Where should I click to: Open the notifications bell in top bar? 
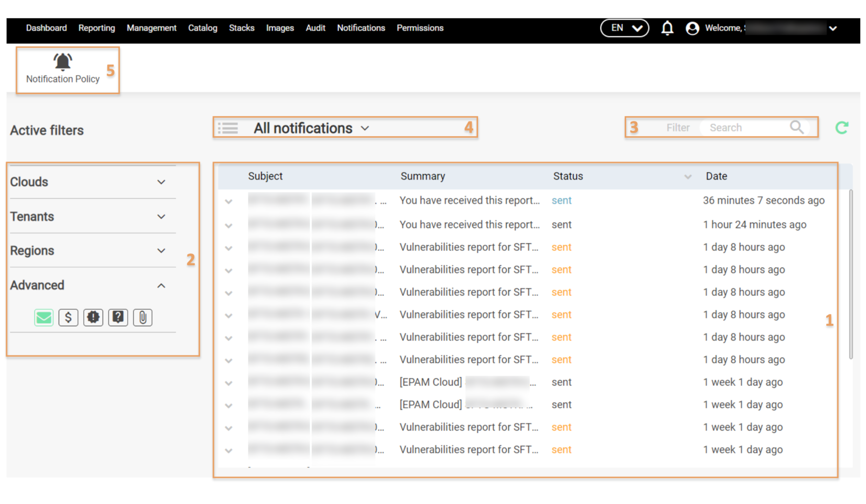click(667, 28)
